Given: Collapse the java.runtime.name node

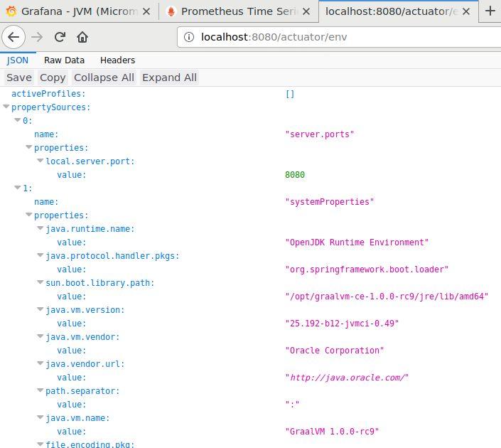Looking at the screenshot, I should point(41,228).
